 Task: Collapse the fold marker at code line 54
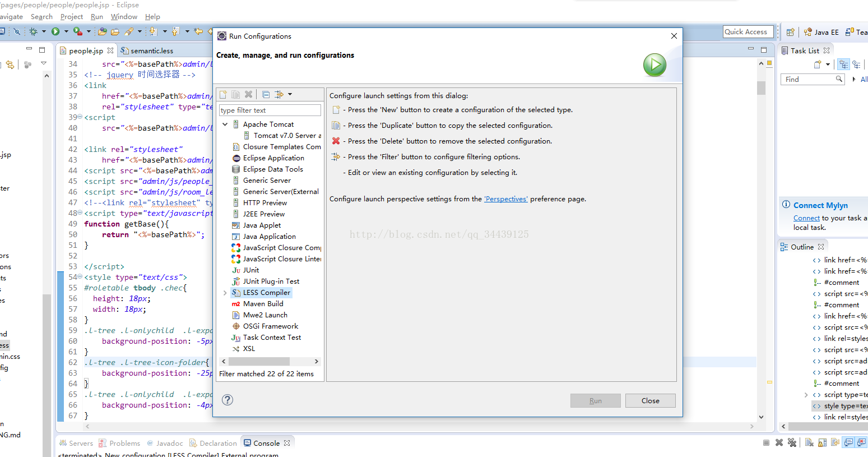(x=80, y=277)
